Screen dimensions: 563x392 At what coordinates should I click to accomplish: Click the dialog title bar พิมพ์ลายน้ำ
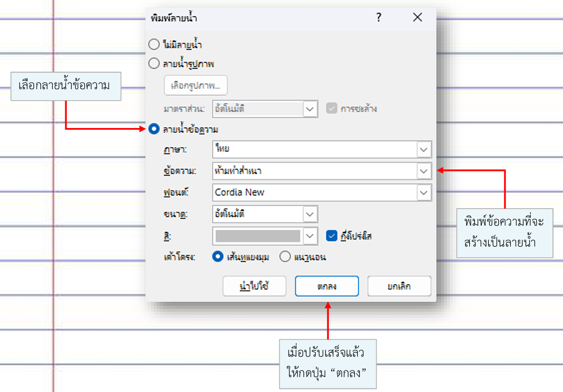(x=249, y=18)
